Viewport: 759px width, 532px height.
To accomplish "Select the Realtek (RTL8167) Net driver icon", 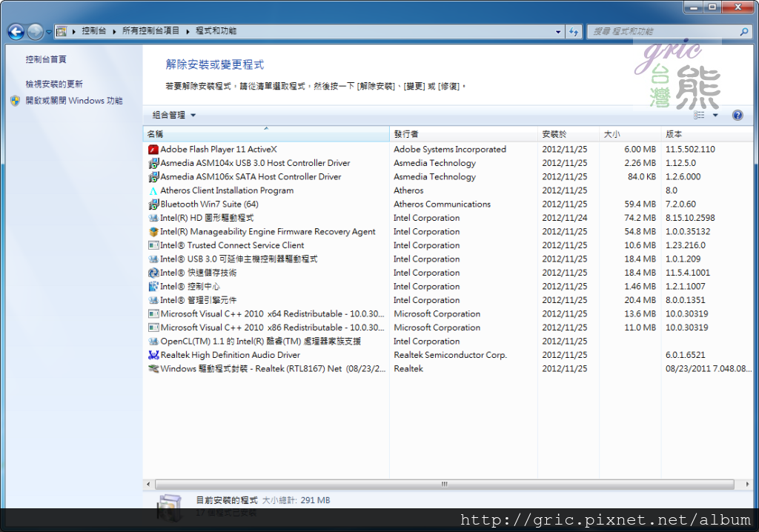I will (x=153, y=369).
